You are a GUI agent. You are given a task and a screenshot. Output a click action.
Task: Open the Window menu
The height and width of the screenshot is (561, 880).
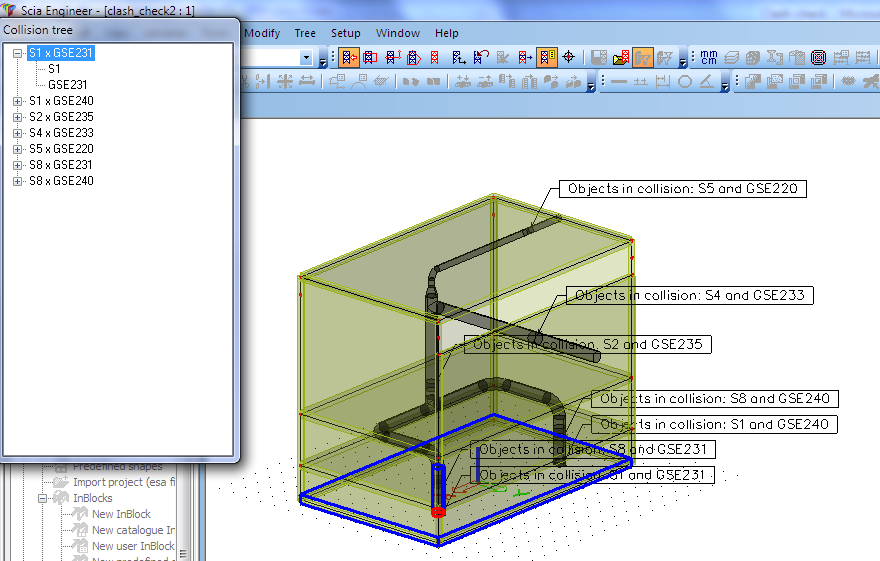point(397,33)
